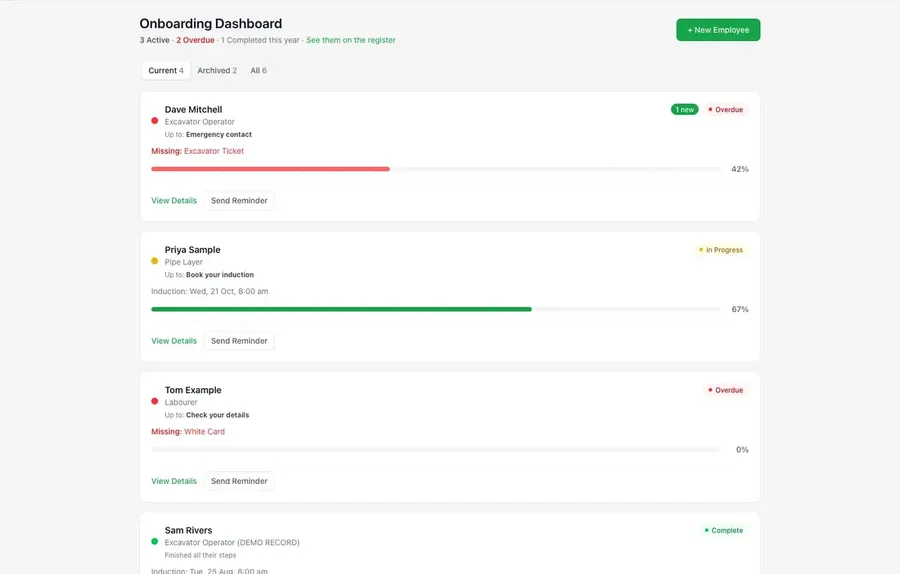This screenshot has height=574, width=900.
Task: Switch to the All tab
Action: click(258, 71)
